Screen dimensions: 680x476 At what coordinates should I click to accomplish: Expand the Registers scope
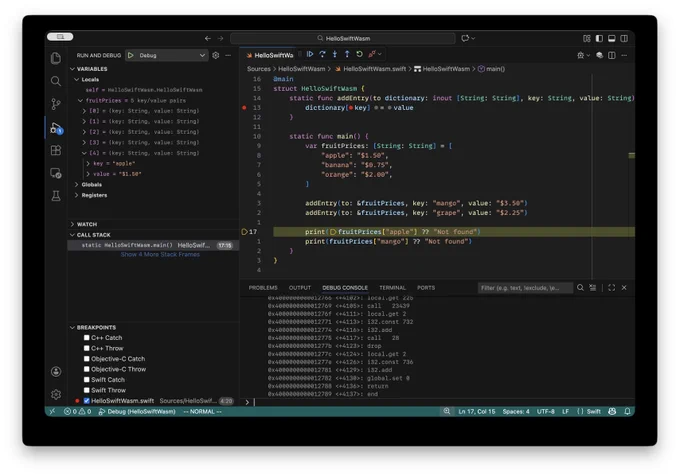[x=77, y=195]
